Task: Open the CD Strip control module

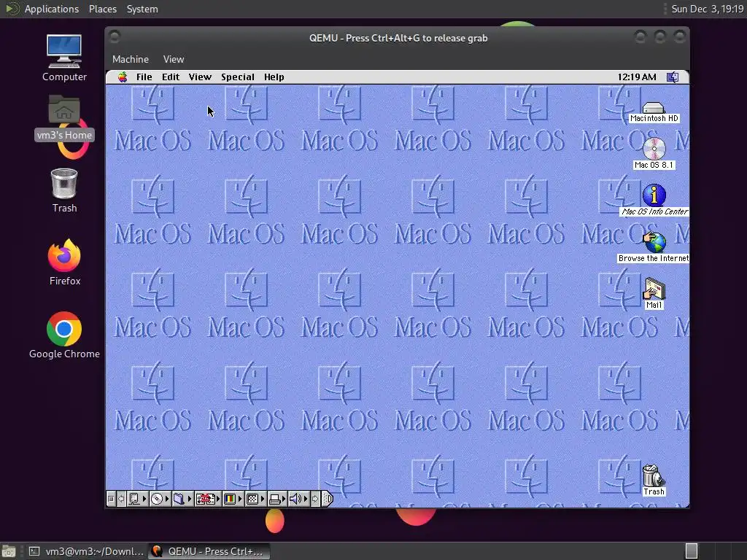Action: [x=160, y=499]
